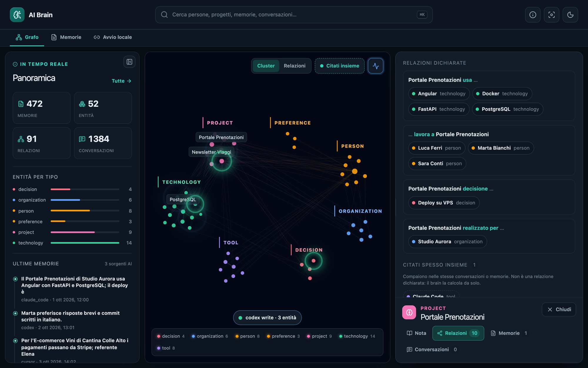The image size is (588, 368).
Task: Switch graph view to Relazioni
Action: [x=295, y=66]
